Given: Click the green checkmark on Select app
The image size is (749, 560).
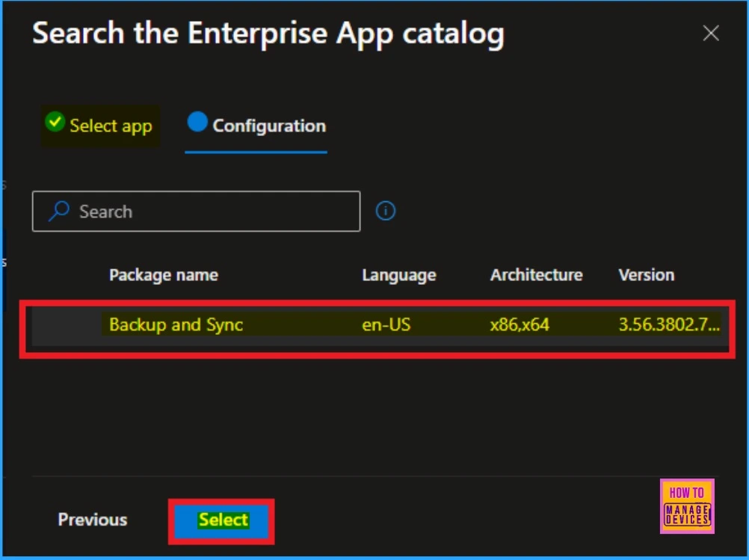Looking at the screenshot, I should (x=55, y=122).
